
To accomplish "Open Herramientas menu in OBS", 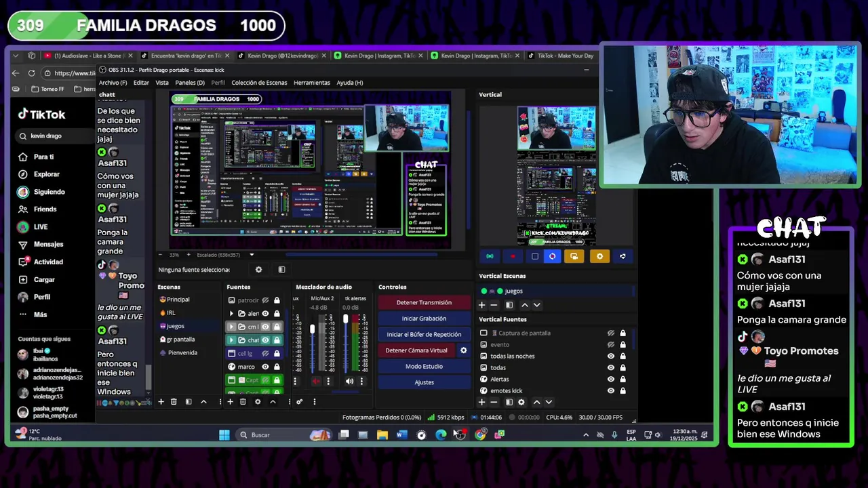I will pos(312,83).
